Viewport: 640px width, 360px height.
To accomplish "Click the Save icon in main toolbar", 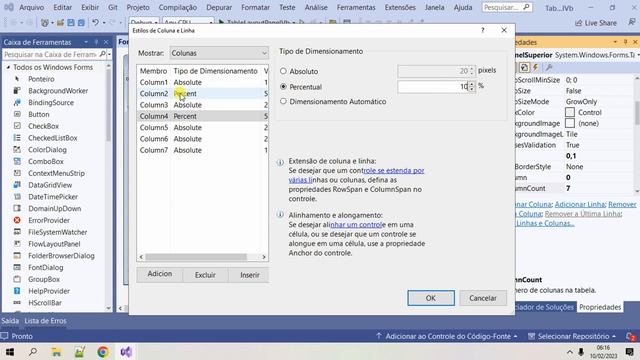I will (x=71, y=23).
